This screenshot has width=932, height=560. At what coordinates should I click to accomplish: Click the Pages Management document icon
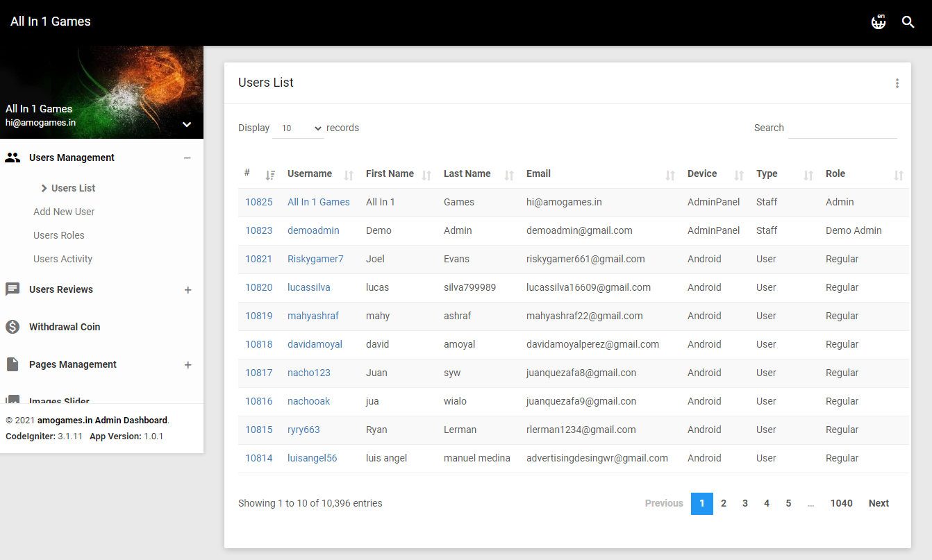[x=13, y=364]
